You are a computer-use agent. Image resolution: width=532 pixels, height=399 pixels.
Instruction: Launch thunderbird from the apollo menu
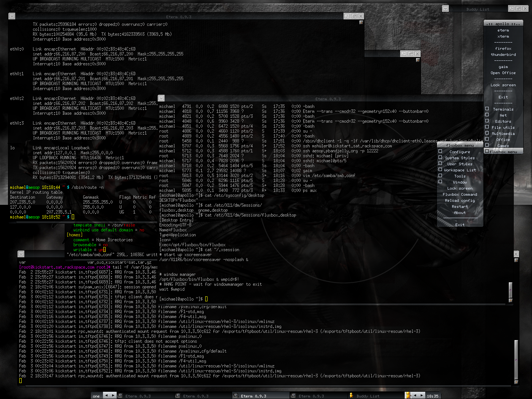(503, 54)
